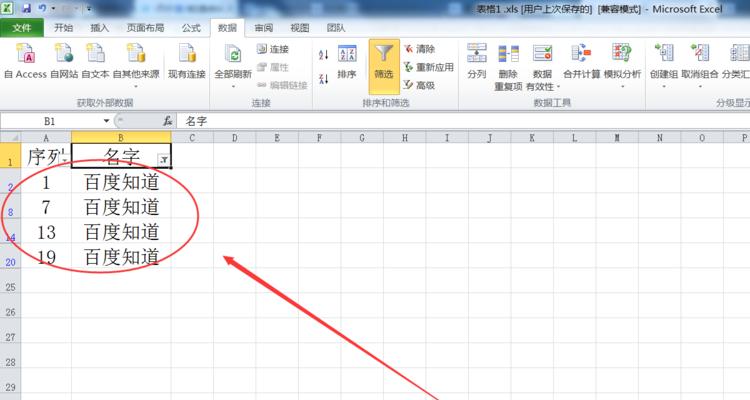Click the Name Box showing B1
The image size is (750, 400).
(50, 121)
